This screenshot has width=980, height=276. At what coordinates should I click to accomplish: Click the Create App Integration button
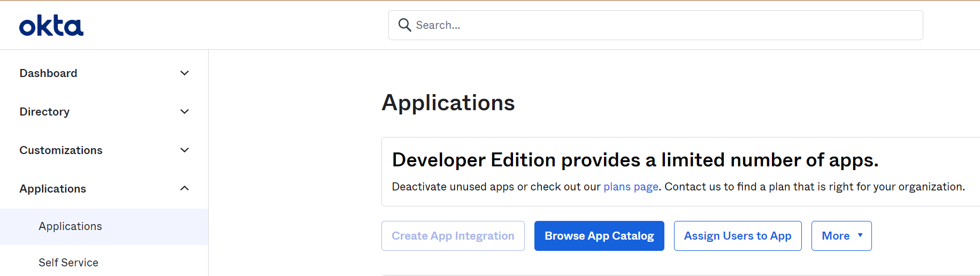(453, 236)
